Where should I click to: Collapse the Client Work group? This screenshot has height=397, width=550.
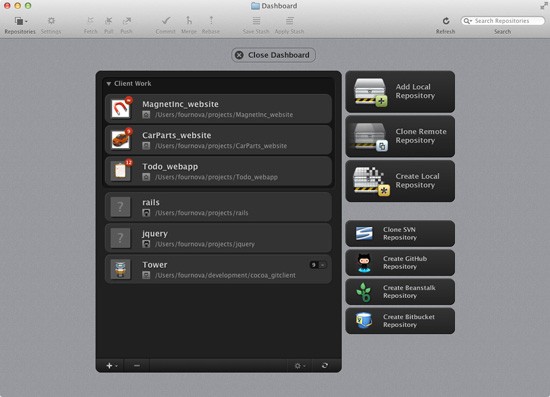[108, 83]
